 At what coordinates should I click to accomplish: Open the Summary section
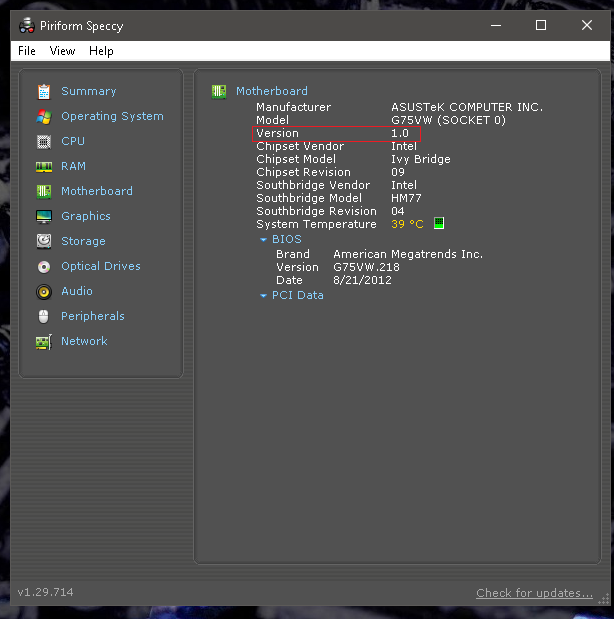click(x=88, y=91)
